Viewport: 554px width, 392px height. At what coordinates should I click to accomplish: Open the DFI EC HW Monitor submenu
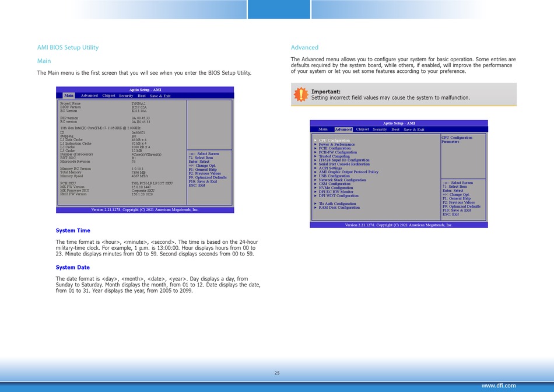click(336, 192)
